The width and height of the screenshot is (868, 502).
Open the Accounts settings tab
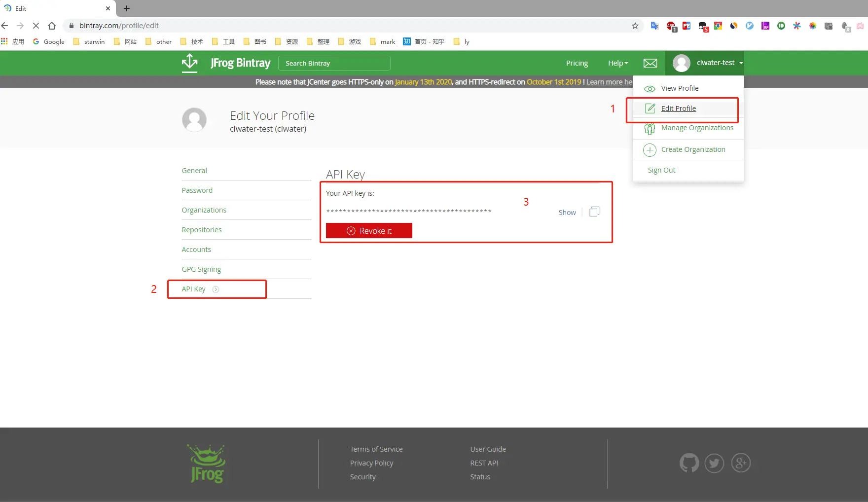196,250
